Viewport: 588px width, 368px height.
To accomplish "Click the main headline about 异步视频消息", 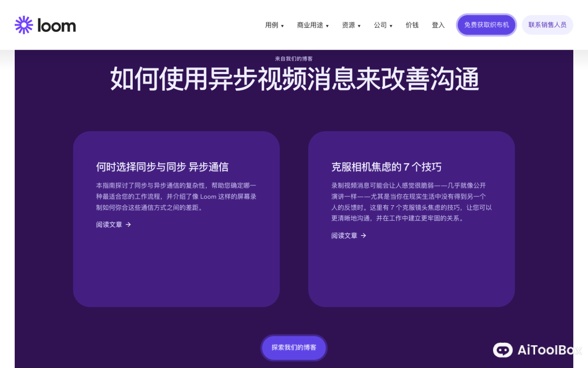I will coord(294,79).
